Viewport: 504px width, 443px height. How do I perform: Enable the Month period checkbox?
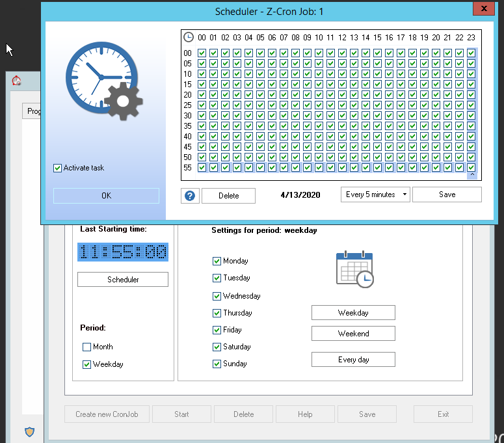tap(86, 347)
